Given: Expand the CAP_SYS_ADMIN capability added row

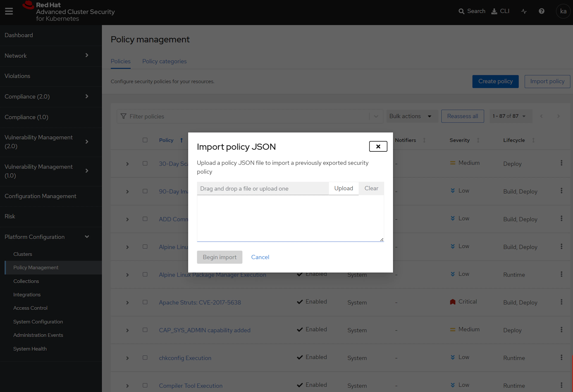Looking at the screenshot, I should [127, 330].
